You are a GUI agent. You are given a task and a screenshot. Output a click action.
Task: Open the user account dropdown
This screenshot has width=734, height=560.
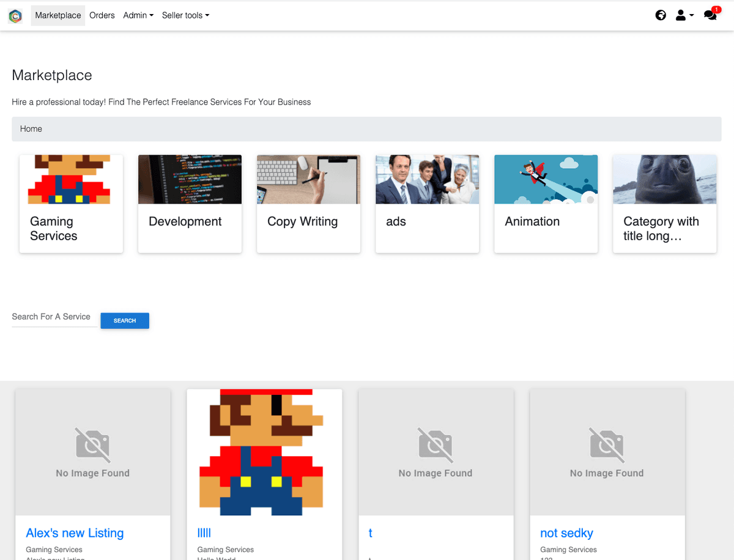click(684, 15)
